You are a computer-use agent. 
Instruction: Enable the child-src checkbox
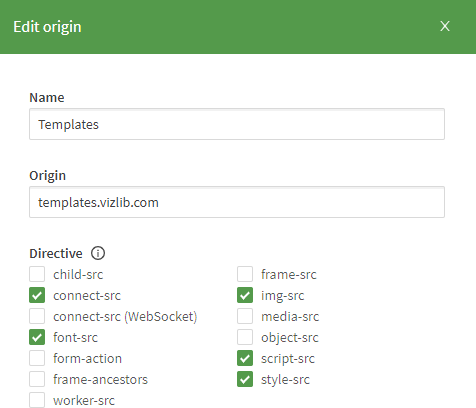click(37, 274)
